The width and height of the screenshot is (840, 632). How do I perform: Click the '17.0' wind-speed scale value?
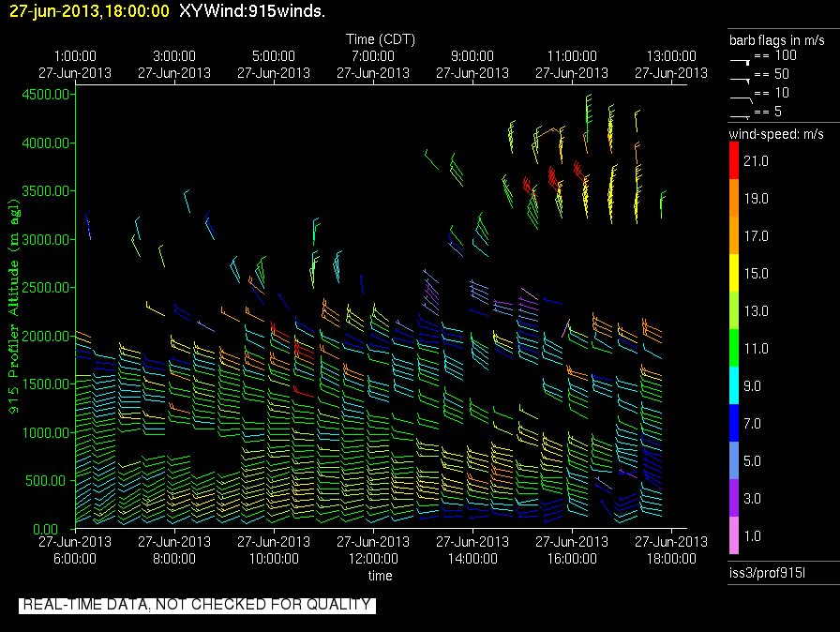756,235
